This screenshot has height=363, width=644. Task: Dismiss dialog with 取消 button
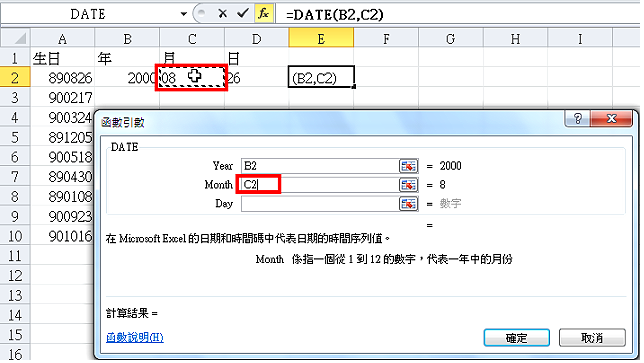(x=592, y=338)
